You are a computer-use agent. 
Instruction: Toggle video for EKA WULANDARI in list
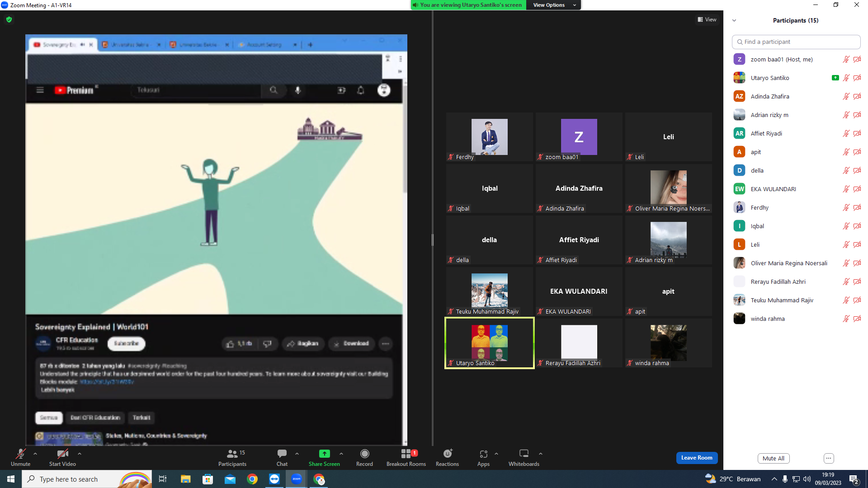[857, 189]
